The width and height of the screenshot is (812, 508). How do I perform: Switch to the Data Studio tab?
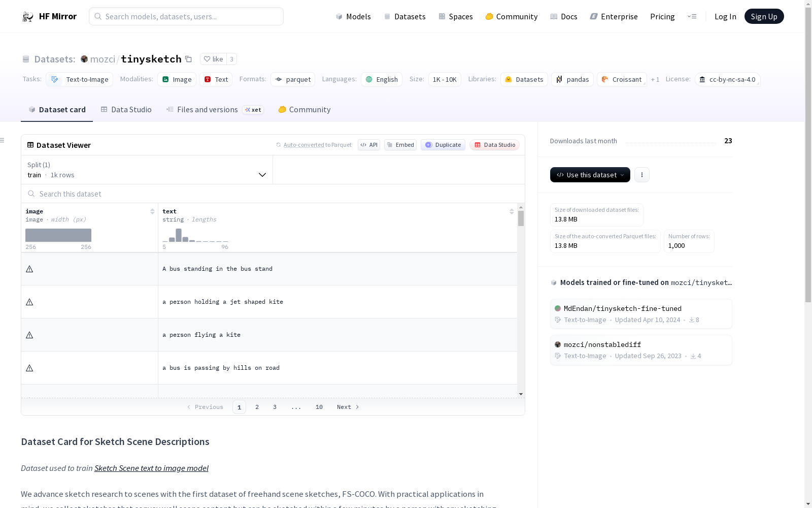pos(126,110)
